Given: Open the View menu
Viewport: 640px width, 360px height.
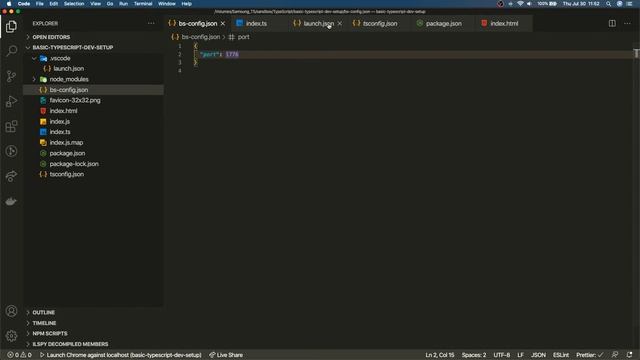Looking at the screenshot, I should (96, 4).
